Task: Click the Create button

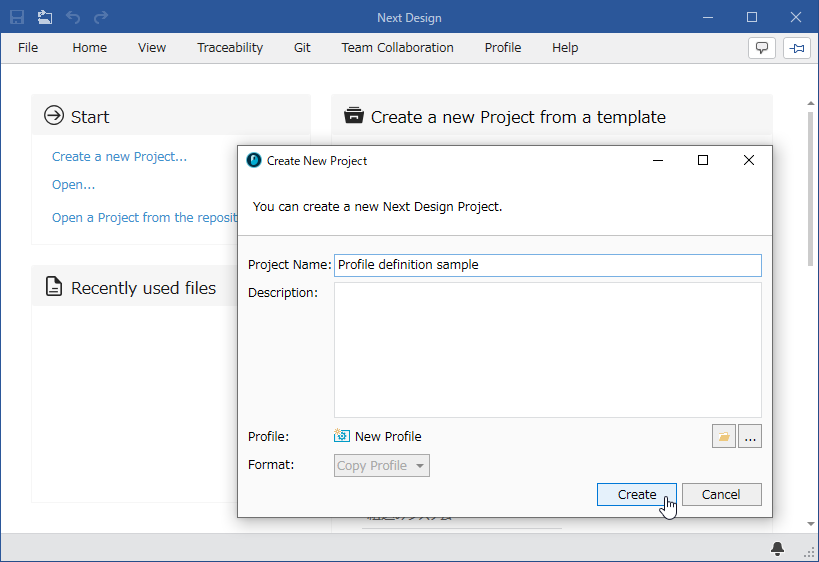Action: click(x=637, y=495)
